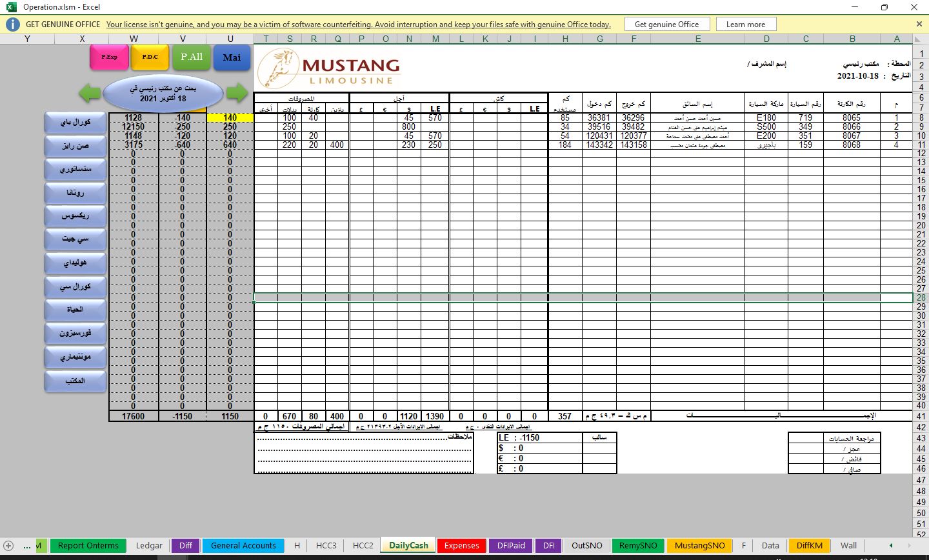The image size is (929, 560).
Task: Click the right green arrow icon
Action: (x=237, y=93)
